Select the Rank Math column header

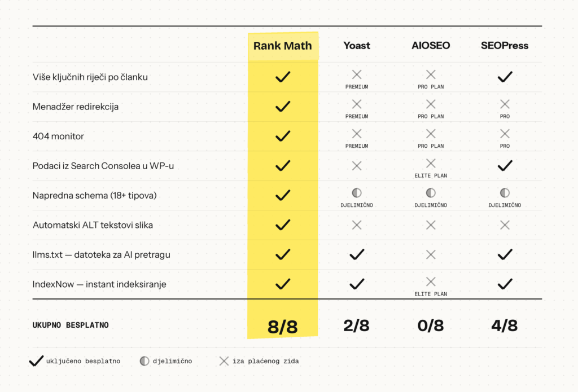click(283, 46)
